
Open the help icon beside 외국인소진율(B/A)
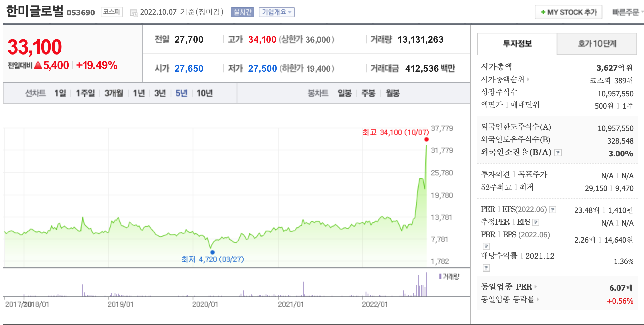point(558,153)
